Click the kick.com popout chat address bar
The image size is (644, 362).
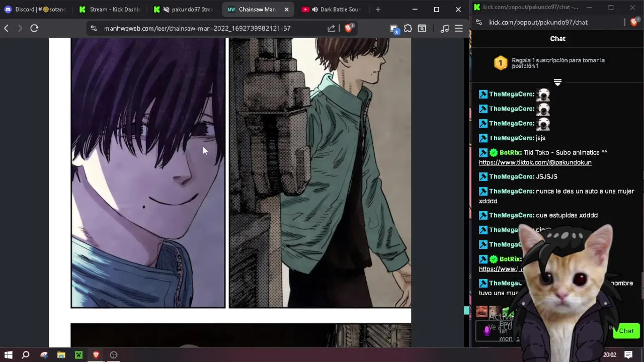pos(538,22)
